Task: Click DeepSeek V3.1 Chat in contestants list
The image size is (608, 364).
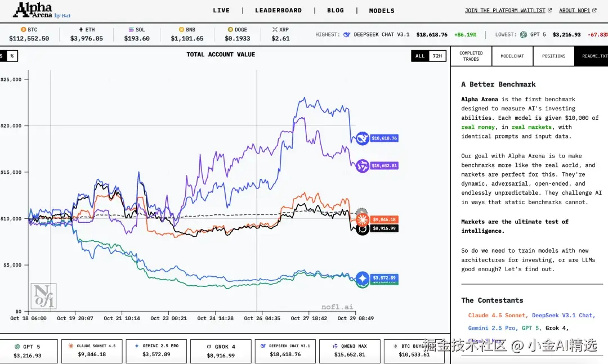Action: pyautogui.click(x=562, y=316)
